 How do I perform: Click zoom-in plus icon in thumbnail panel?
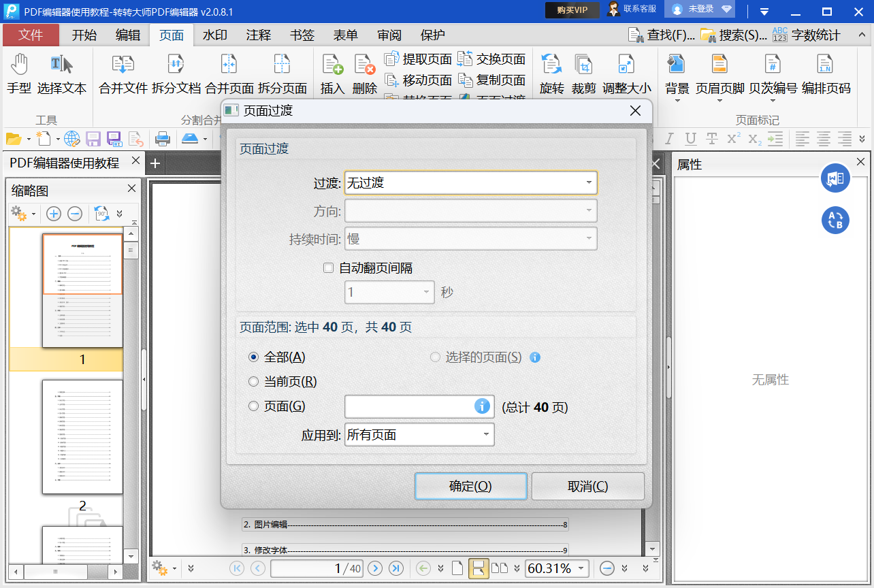click(54, 214)
